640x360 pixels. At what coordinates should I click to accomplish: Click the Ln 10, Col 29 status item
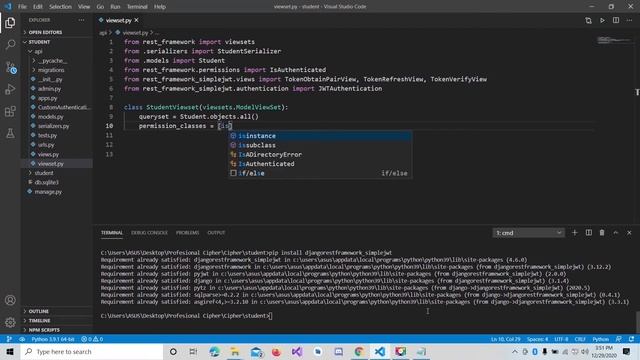tap(505, 339)
